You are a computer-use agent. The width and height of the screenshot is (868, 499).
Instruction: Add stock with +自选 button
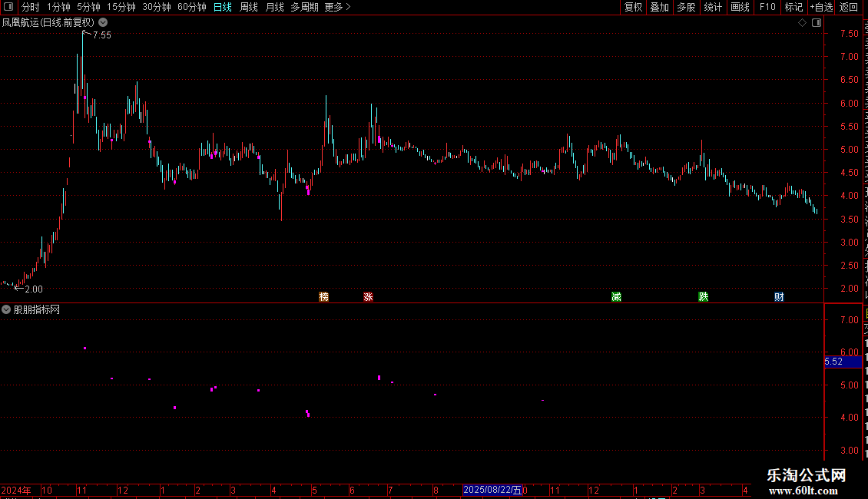pos(821,7)
